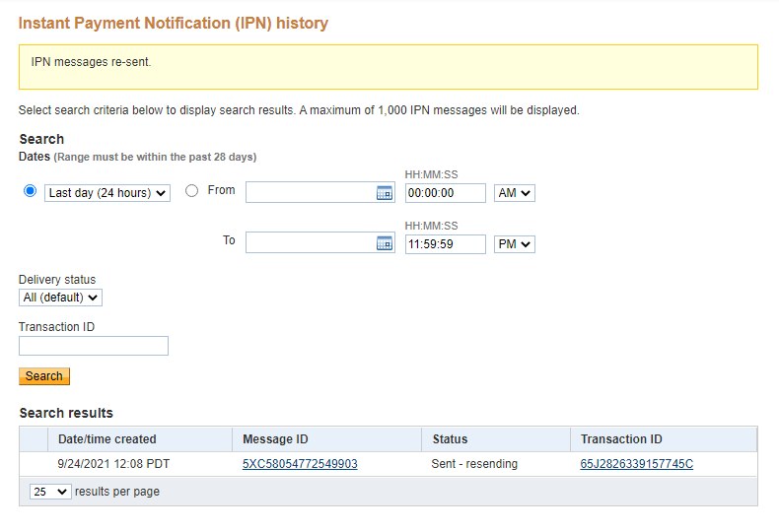Open the AM selector for From time
The image size is (779, 532).
tap(514, 193)
